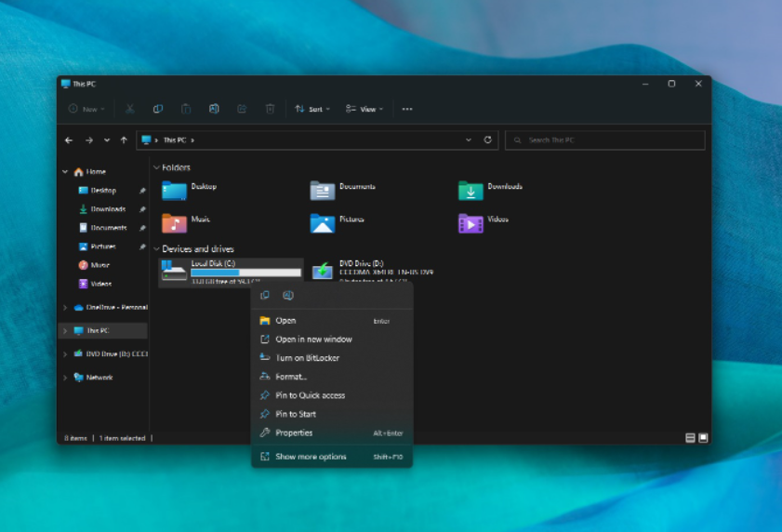This screenshot has width=782, height=532.
Task: Click the breadcrumb chevron after This PC
Action: click(192, 140)
